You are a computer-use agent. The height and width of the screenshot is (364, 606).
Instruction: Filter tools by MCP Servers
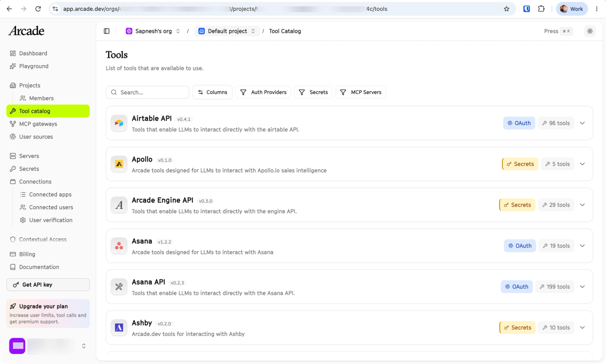point(361,92)
